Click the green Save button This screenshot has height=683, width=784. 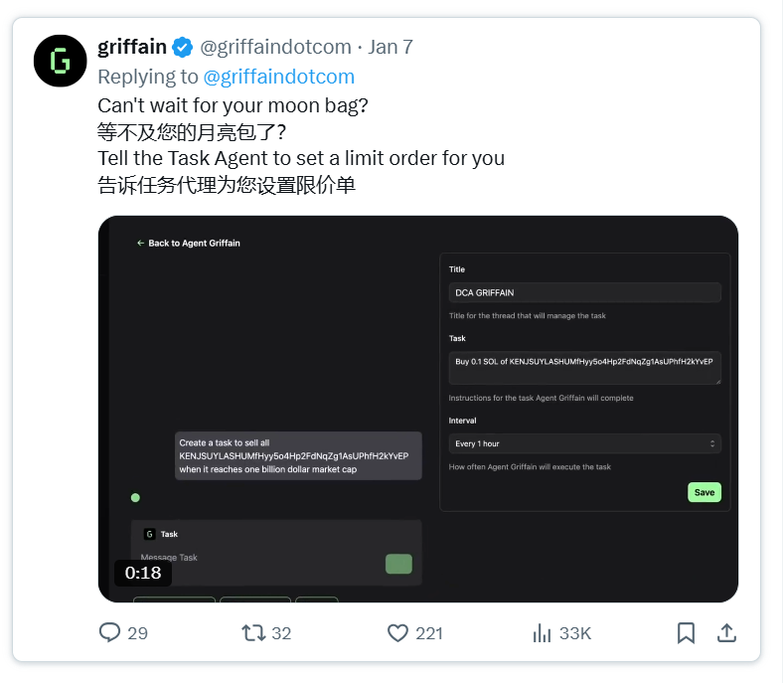[x=704, y=492]
